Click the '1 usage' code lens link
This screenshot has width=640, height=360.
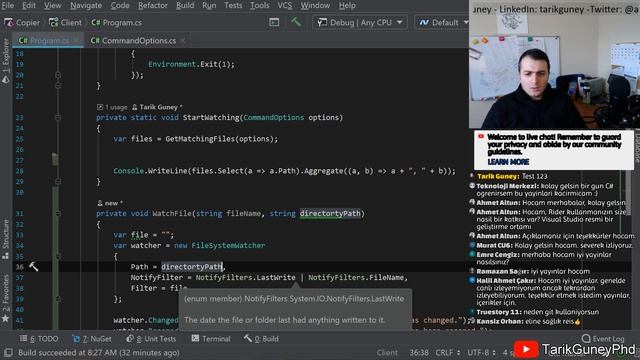point(112,107)
